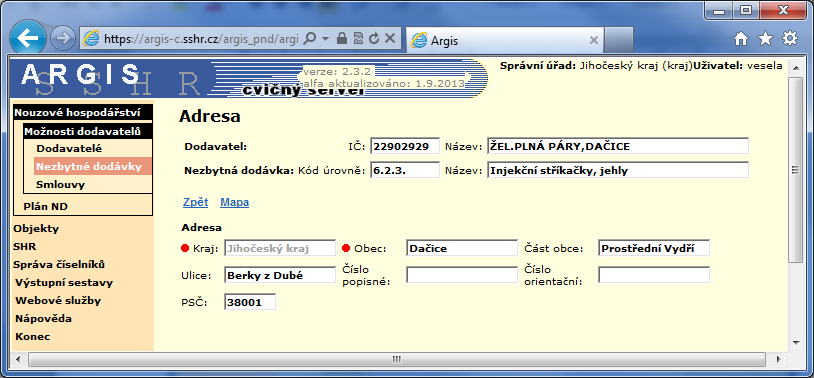The image size is (814, 378).
Task: Open the SHR menu item
Action: [x=24, y=247]
